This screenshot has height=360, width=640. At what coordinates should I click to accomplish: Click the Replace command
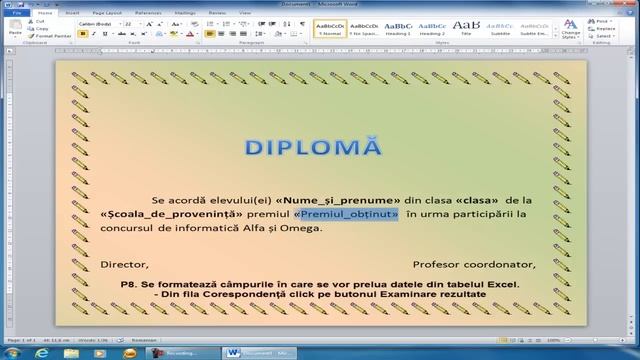tap(602, 29)
